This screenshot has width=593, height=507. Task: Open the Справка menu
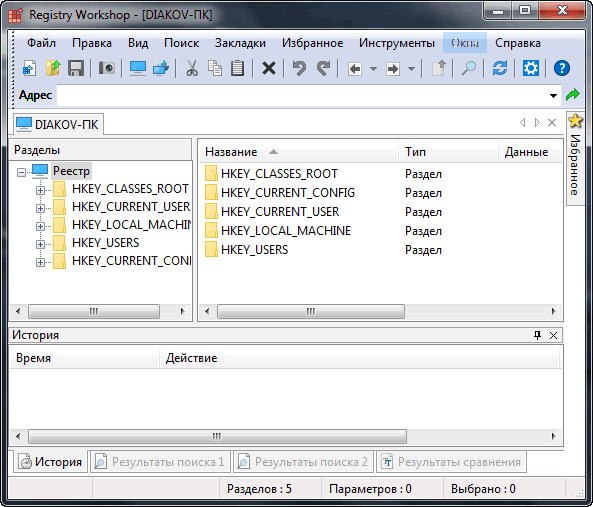(x=518, y=43)
